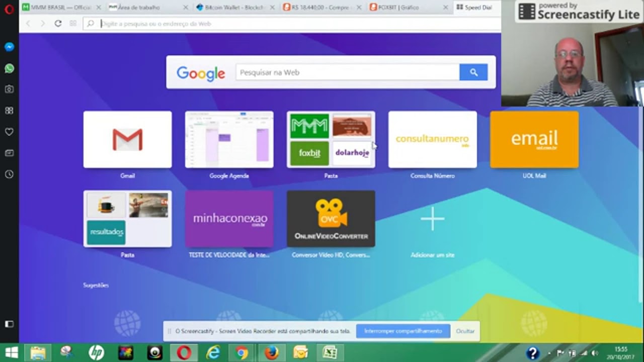
Task: Open the folder tile containing 'resultados'
Action: click(x=127, y=219)
